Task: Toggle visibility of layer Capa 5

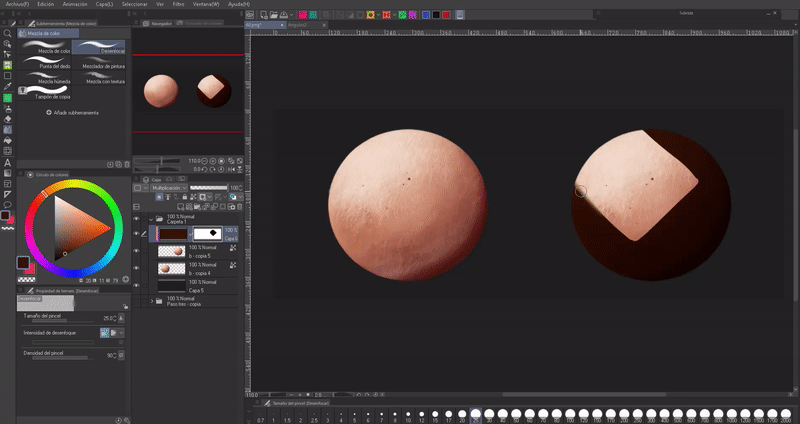Action: 137,284
